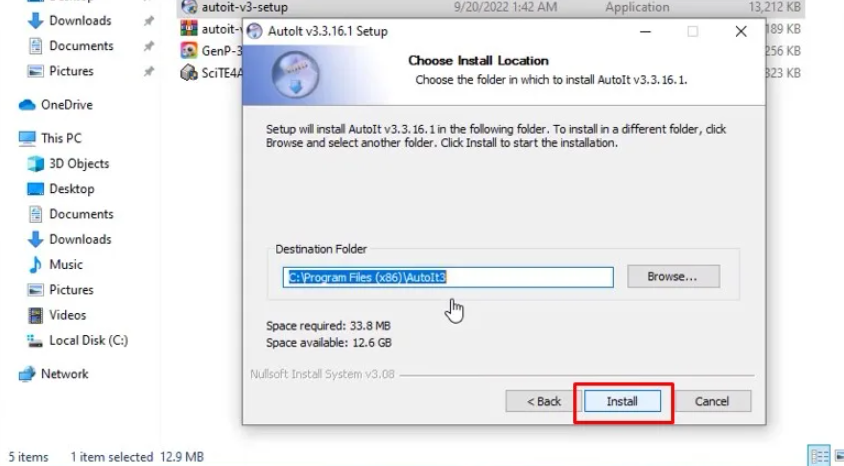Click the WinRAR archive autoit icon

[x=189, y=28]
